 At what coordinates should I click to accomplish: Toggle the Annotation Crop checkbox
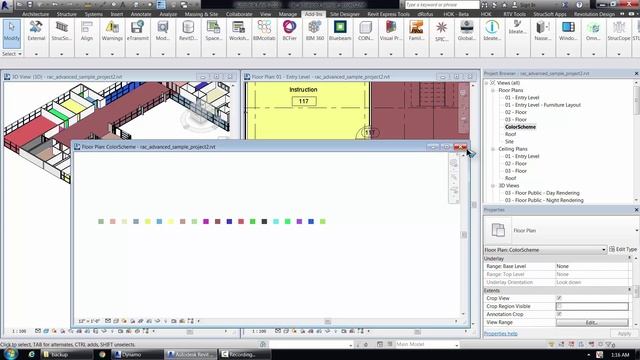559,314
